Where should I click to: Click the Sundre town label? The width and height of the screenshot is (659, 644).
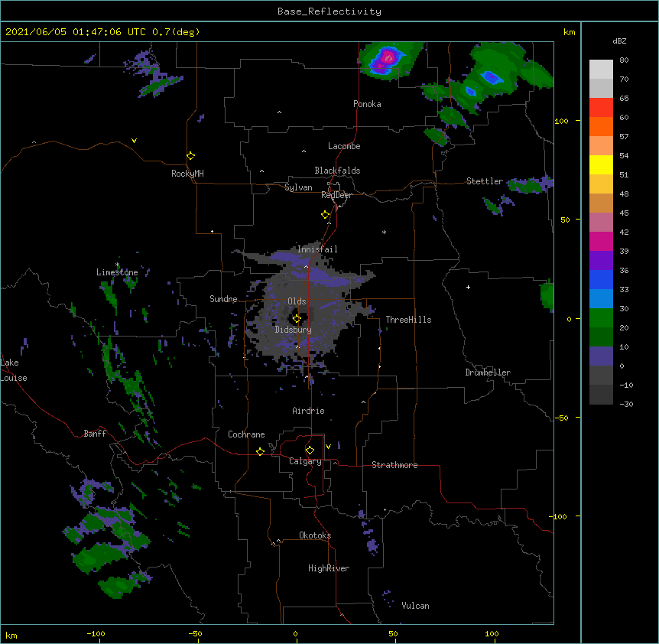[x=223, y=298]
